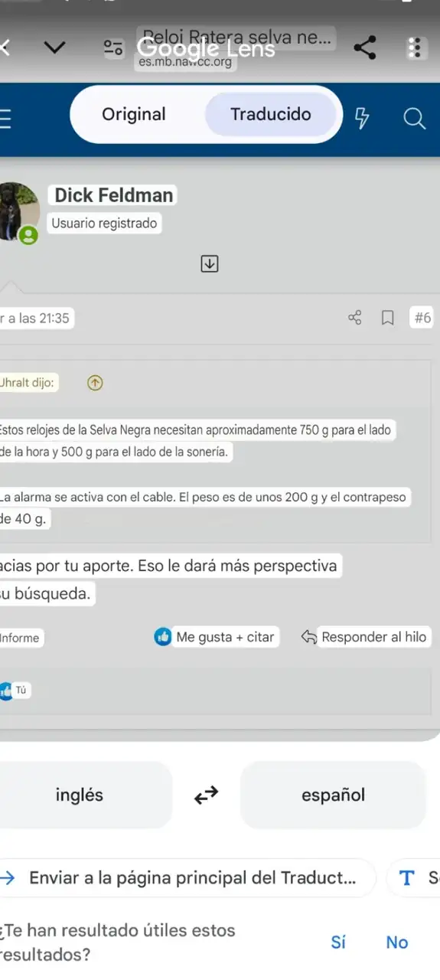This screenshot has width=440, height=980.
Task: Select the Traducido tab
Action: (x=271, y=114)
